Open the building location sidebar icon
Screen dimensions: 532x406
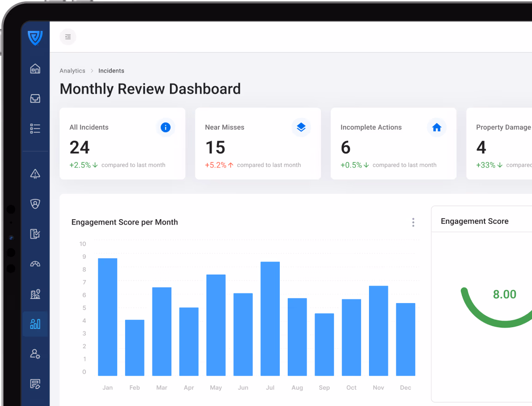tap(35, 294)
